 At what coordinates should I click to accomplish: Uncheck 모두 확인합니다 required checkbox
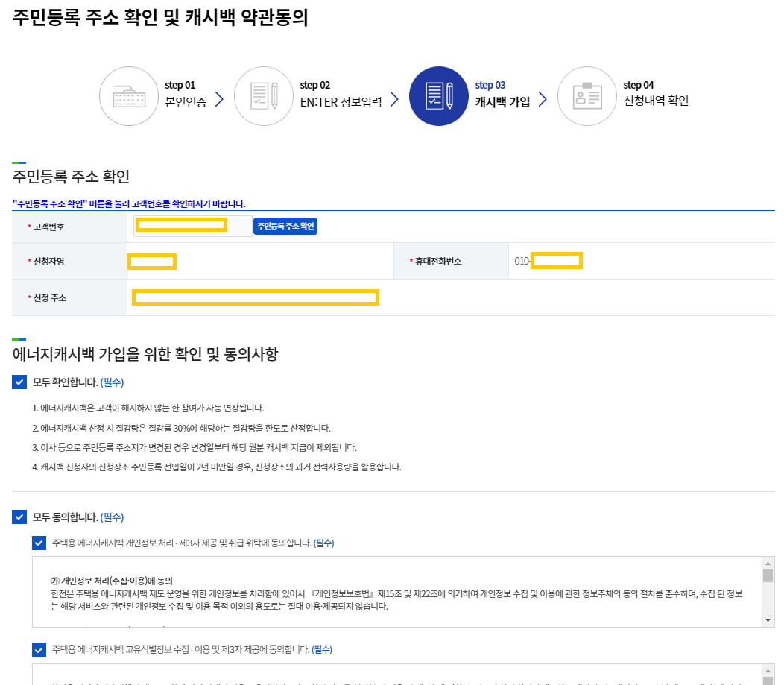point(19,382)
